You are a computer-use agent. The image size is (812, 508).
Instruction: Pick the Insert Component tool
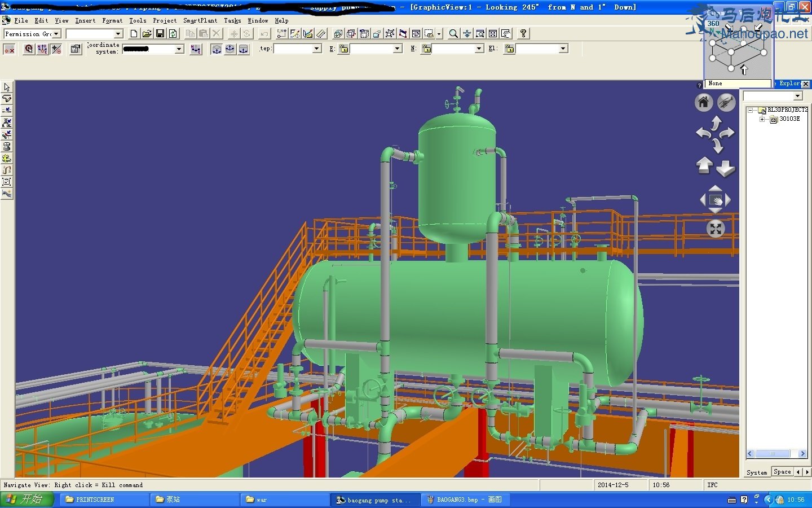(x=7, y=122)
